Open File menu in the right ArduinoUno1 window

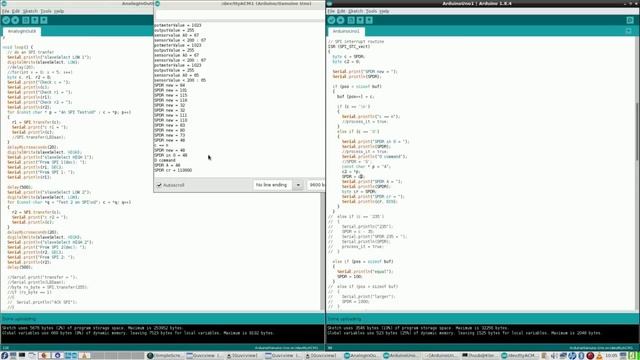[331, 11]
